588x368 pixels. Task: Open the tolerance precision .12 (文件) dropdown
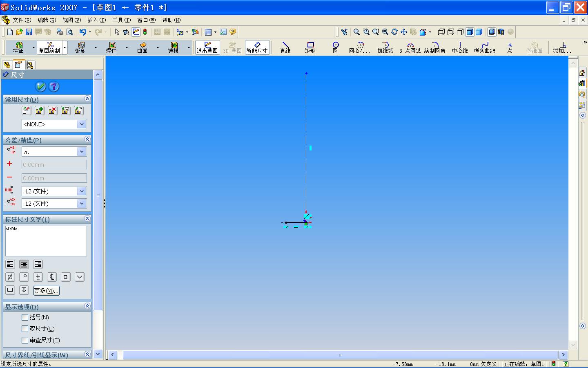click(x=82, y=204)
